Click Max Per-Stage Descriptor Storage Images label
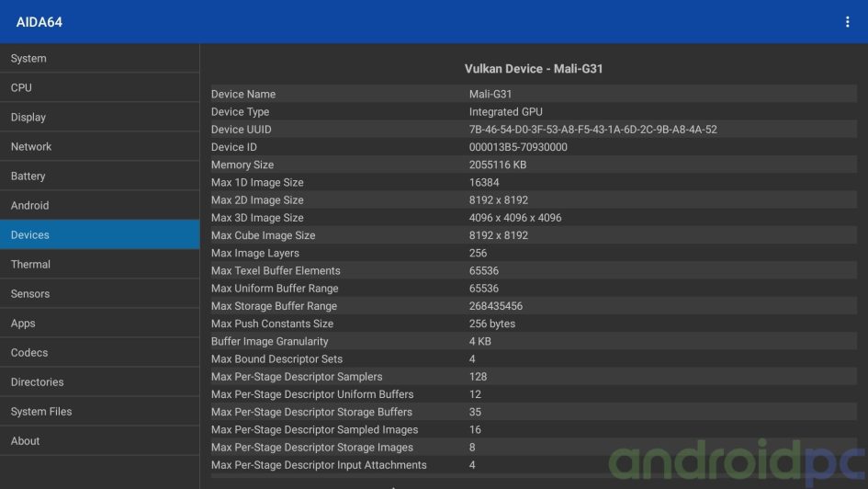Image resolution: width=868 pixels, height=489 pixels. (x=312, y=448)
